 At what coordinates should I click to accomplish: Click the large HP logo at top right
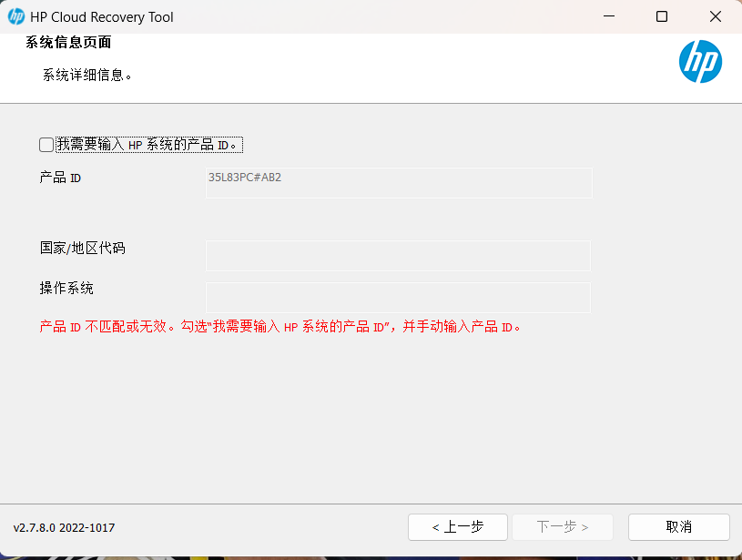click(701, 62)
